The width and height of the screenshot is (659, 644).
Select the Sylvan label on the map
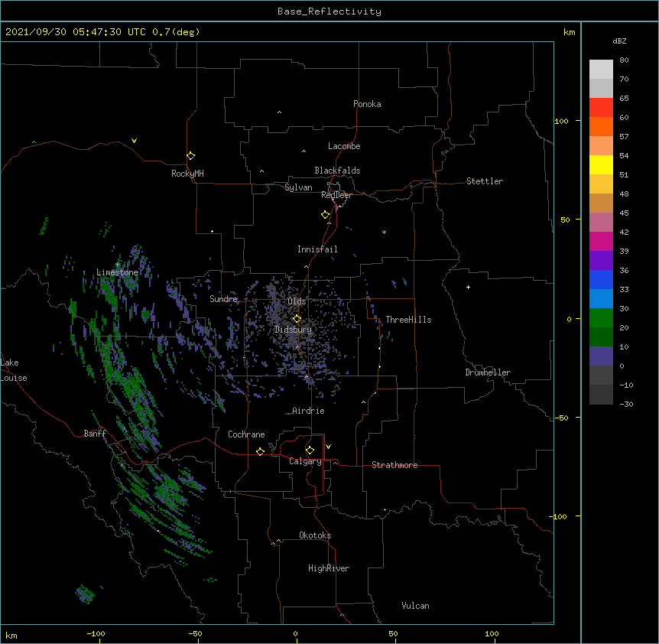(298, 187)
